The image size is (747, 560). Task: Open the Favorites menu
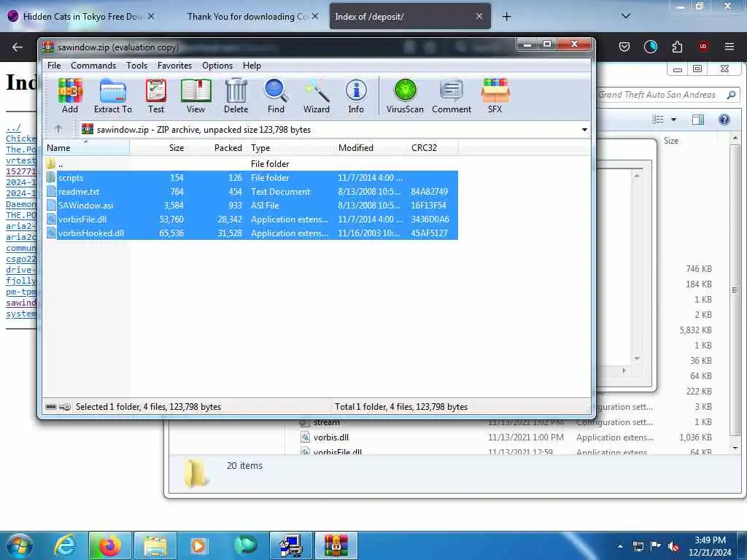coord(174,65)
